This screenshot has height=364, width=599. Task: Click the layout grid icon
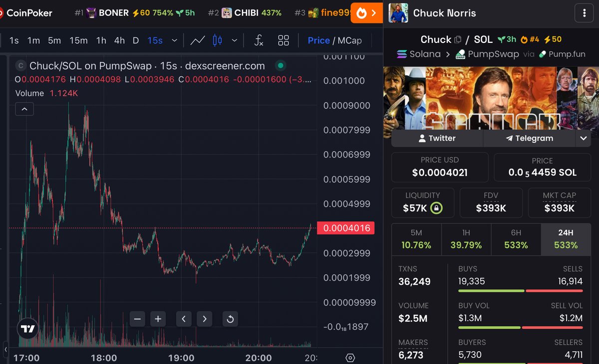click(284, 40)
